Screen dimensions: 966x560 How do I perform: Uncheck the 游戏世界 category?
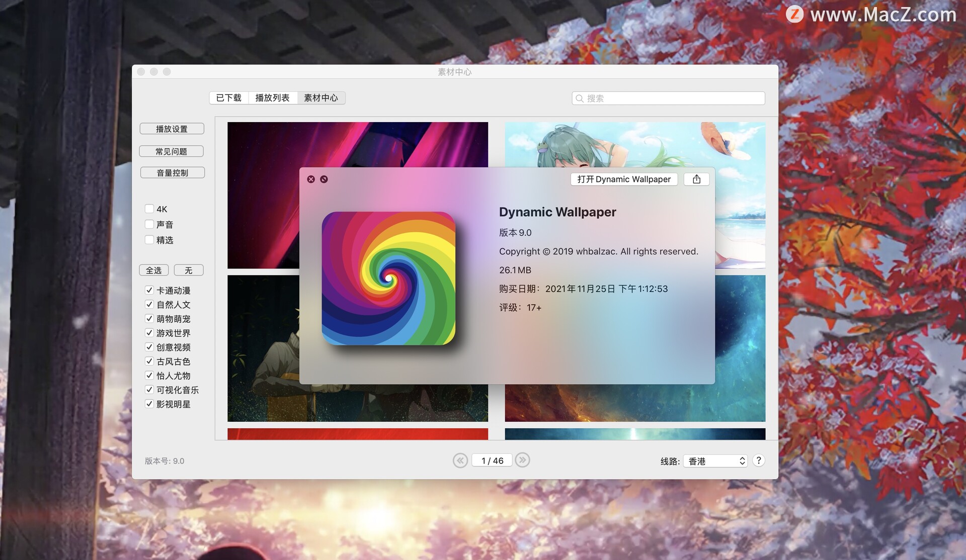(x=149, y=333)
